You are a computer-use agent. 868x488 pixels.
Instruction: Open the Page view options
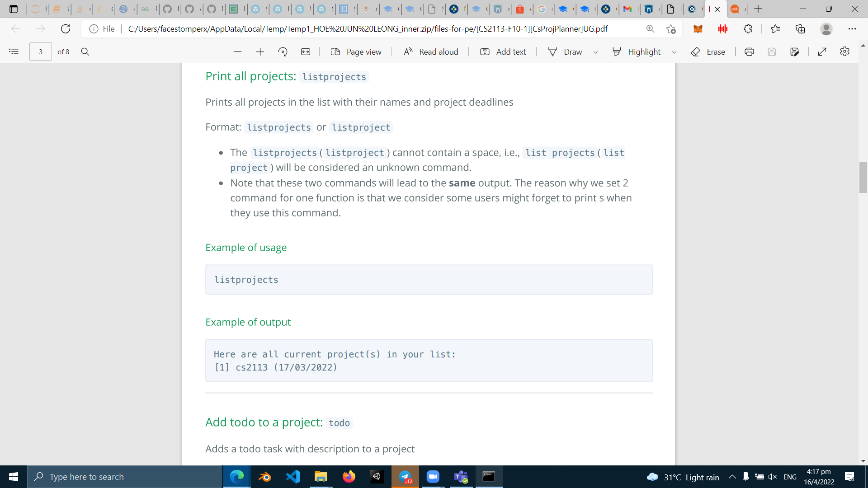coord(356,52)
